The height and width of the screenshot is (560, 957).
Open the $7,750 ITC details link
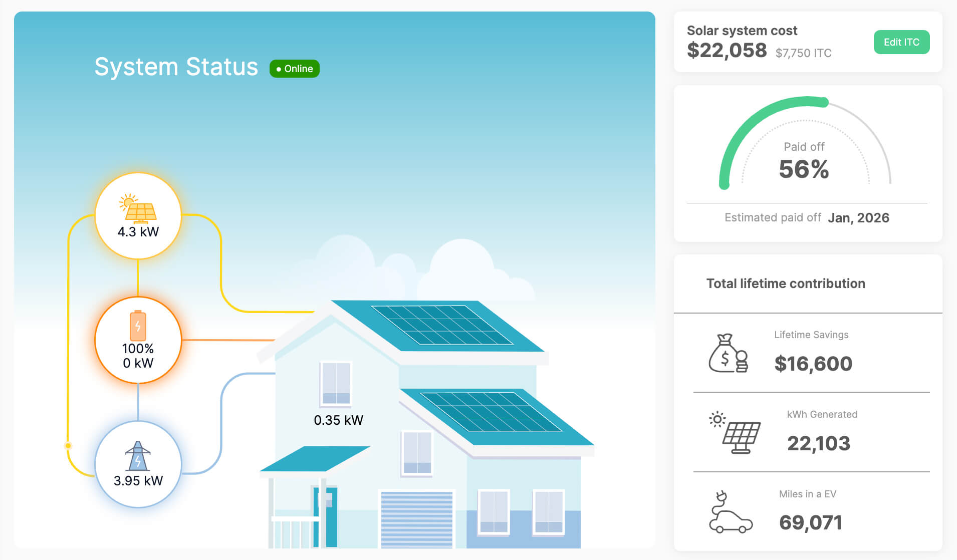tap(803, 53)
